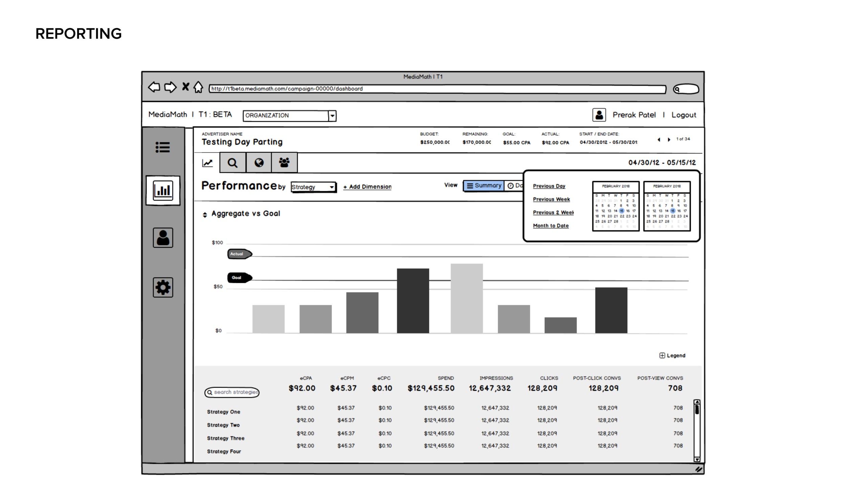Switch to the globe tab
Viewport: 846px width, 504px height.
[x=259, y=163]
